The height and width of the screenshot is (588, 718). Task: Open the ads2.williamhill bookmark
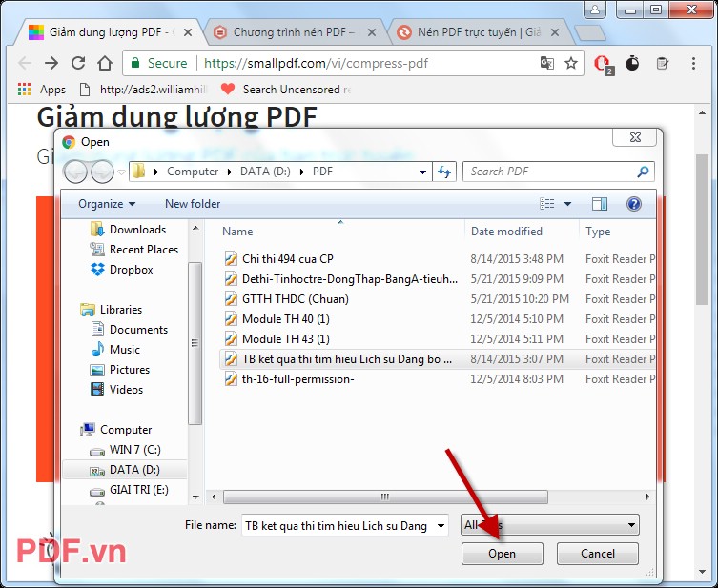[x=143, y=90]
